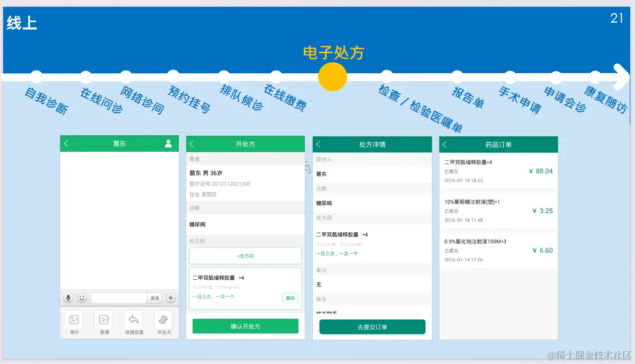635x364 pixels.
Task: Click the 去提交订单 button
Action: click(x=372, y=327)
